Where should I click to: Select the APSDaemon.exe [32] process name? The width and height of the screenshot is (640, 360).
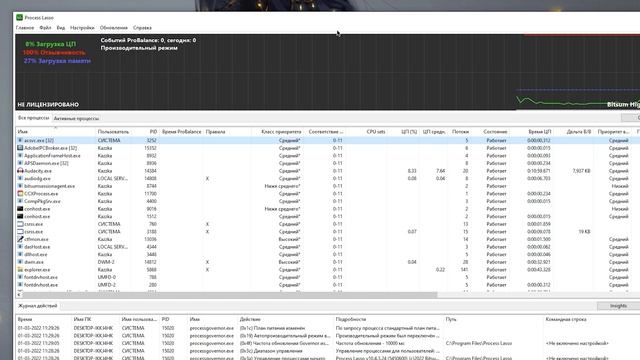coord(46,163)
